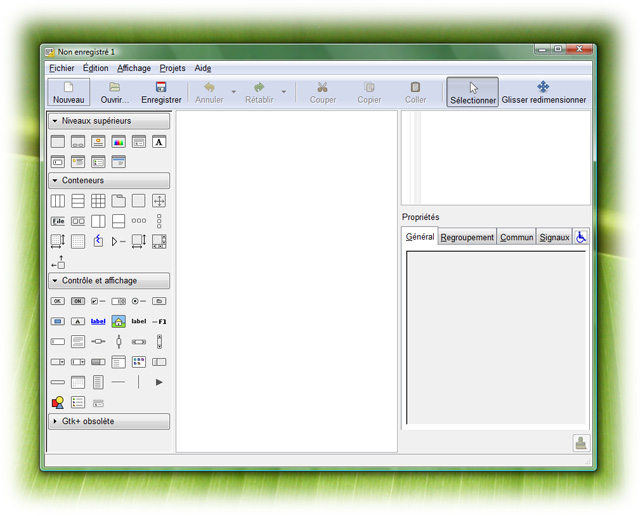Switch to the Général properties tab
The width and height of the screenshot is (640, 516).
click(420, 236)
